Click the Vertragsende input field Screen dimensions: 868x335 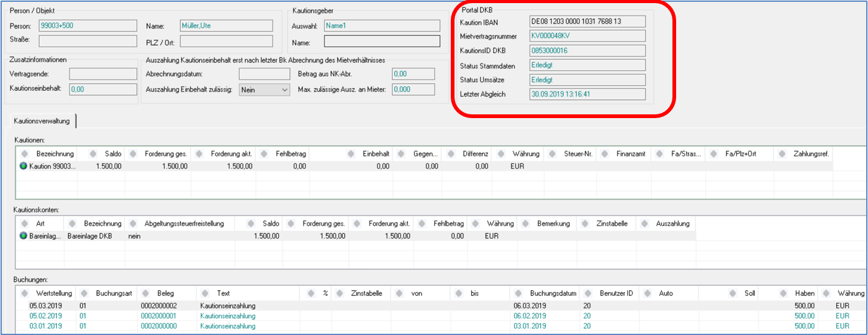pyautogui.click(x=102, y=74)
